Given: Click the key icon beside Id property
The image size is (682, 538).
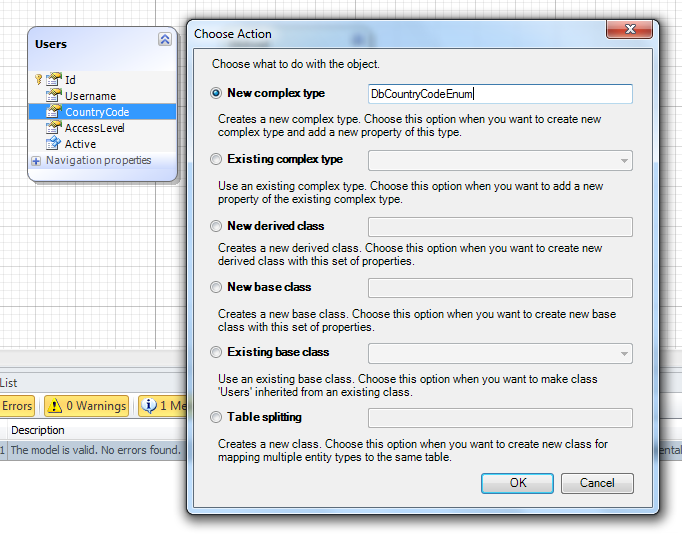Looking at the screenshot, I should (39, 79).
